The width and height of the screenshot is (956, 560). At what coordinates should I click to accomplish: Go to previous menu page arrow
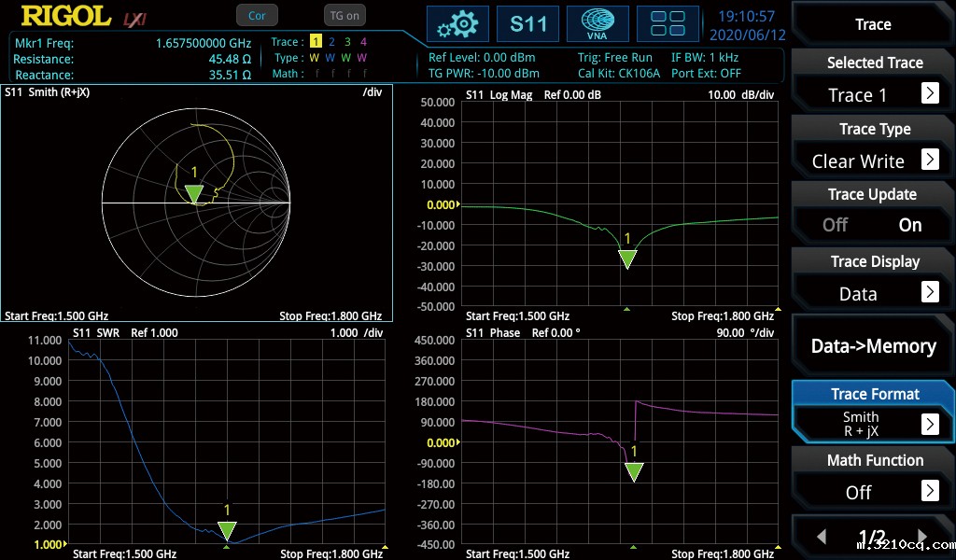822,537
